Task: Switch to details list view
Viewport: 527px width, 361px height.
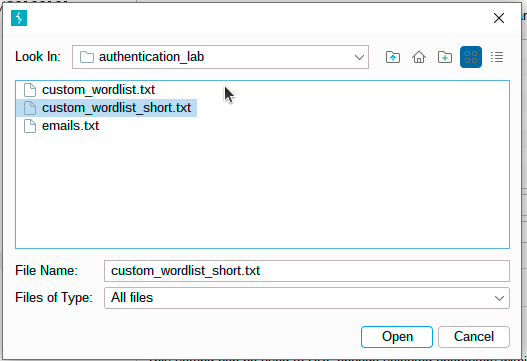Action: tap(497, 57)
